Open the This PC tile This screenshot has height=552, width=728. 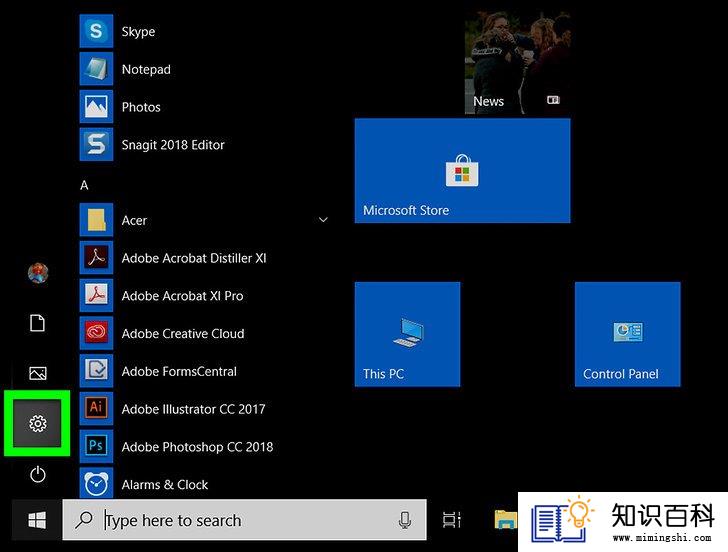click(x=408, y=334)
